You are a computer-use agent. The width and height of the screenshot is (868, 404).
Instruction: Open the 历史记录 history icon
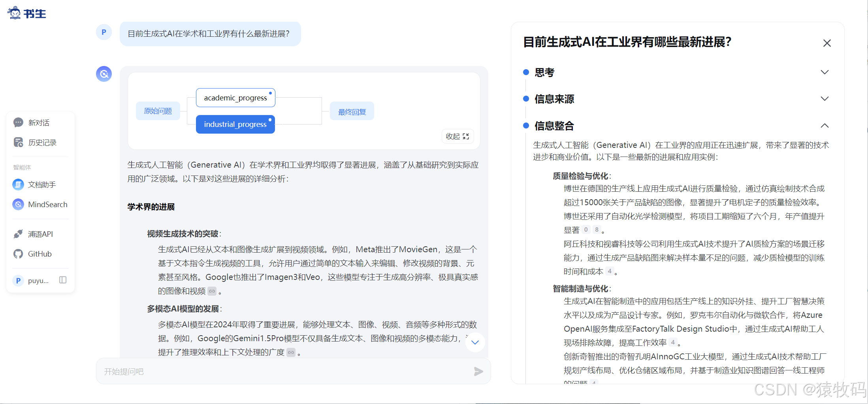[18, 142]
